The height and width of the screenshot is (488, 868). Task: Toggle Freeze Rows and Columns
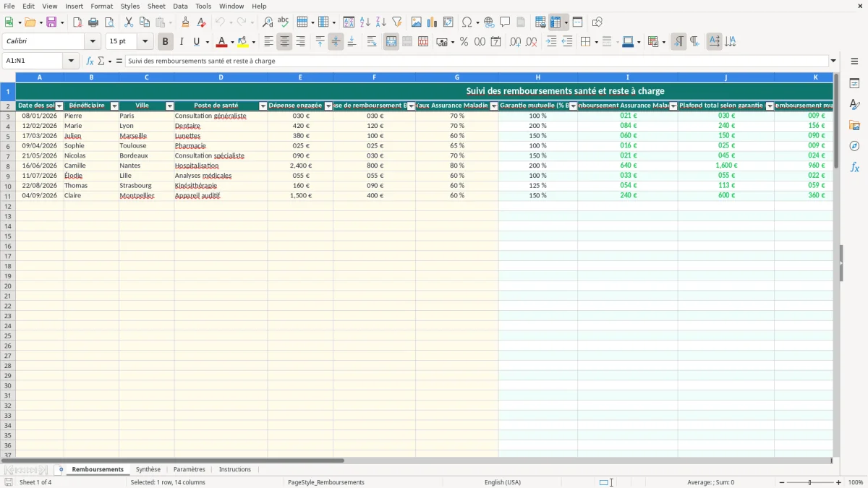tap(556, 22)
